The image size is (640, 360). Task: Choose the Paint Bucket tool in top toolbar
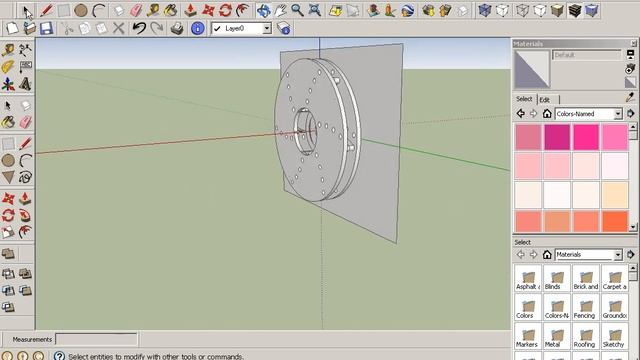tap(171, 10)
